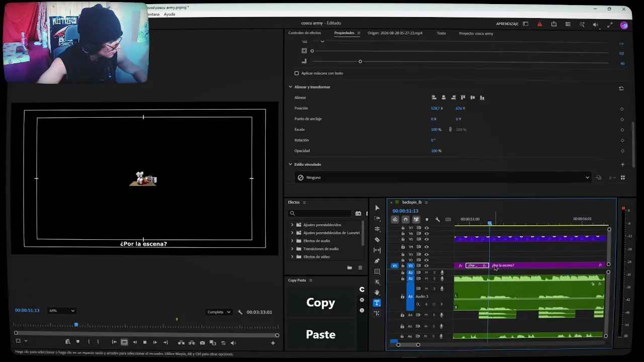Switch to Texto tab
The width and height of the screenshot is (644, 362).
click(x=441, y=33)
